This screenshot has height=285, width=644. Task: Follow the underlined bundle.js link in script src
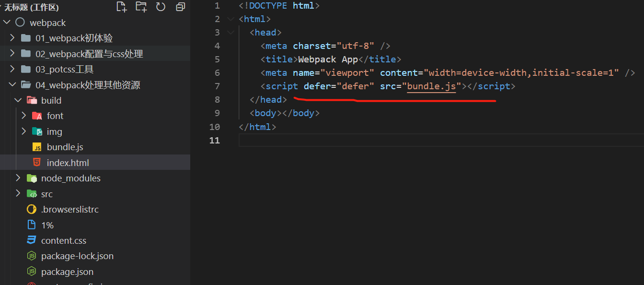click(x=431, y=86)
